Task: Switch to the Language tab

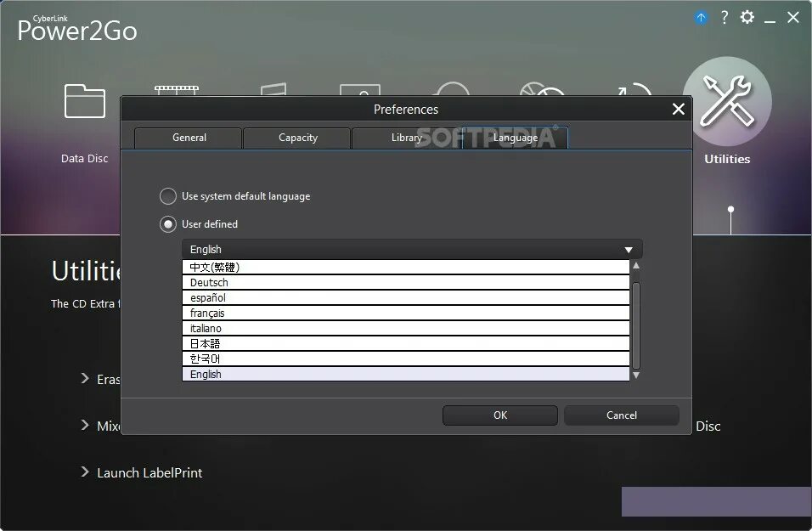Action: click(x=515, y=138)
